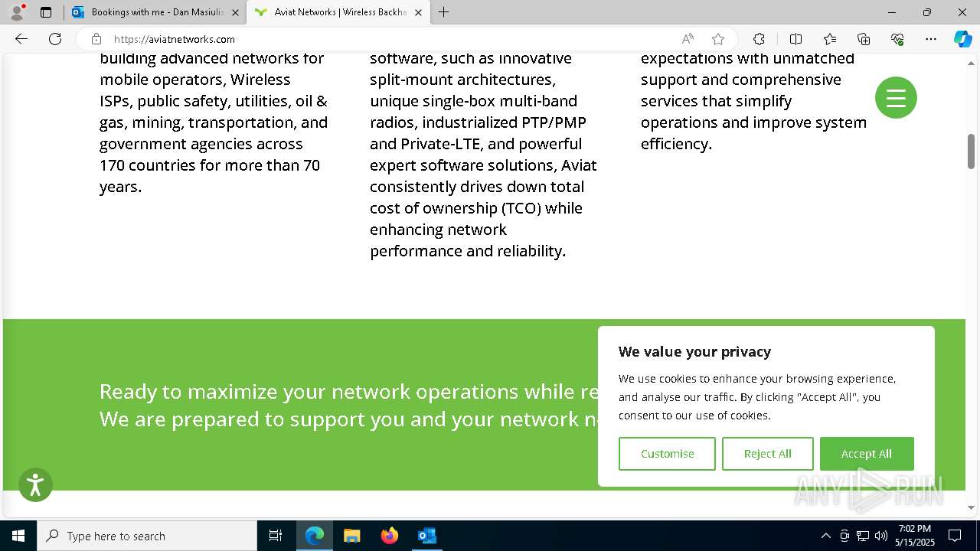The width and height of the screenshot is (980, 551).
Task: Open the Copilot sidebar
Action: tap(962, 39)
